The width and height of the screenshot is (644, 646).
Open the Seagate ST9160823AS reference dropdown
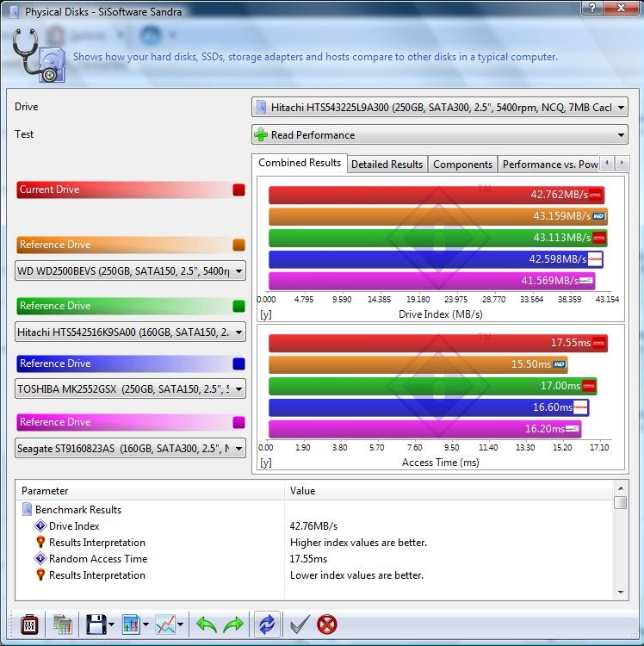pyautogui.click(x=130, y=448)
